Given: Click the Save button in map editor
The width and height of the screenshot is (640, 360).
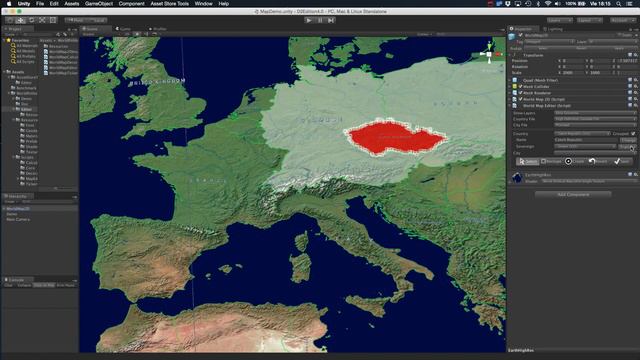Looking at the screenshot, I should pos(622,162).
